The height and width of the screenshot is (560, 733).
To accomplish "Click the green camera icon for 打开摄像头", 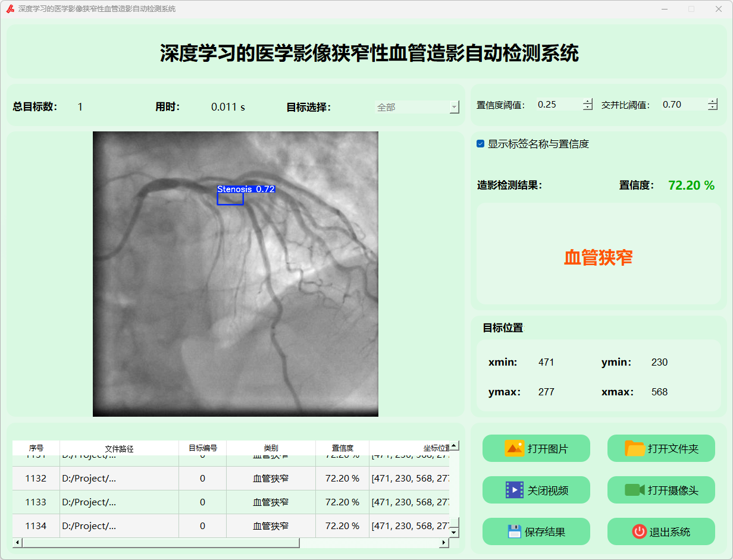I will point(635,490).
